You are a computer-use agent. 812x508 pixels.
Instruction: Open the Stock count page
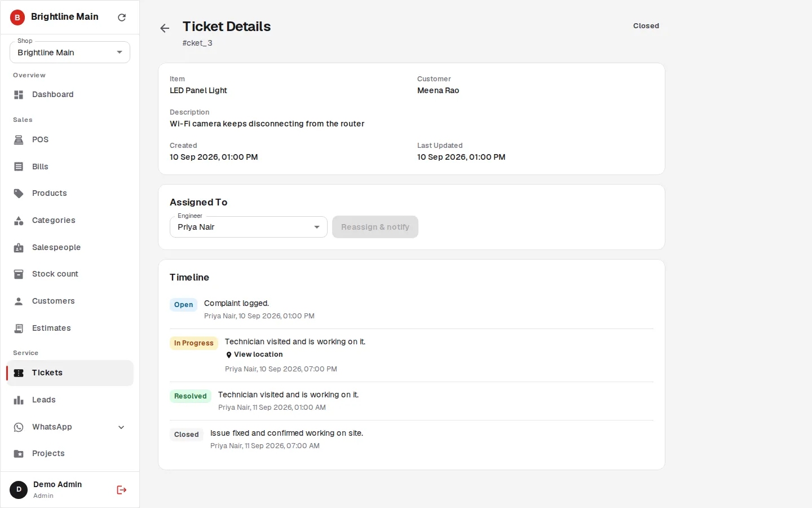(x=70, y=274)
